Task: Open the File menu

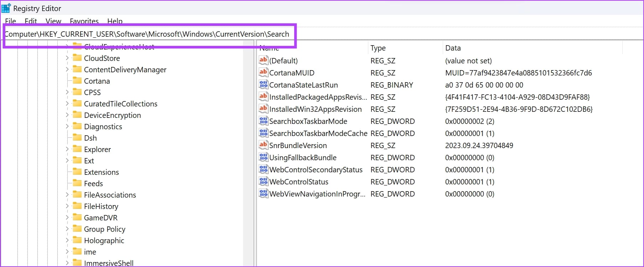Action: click(x=10, y=21)
